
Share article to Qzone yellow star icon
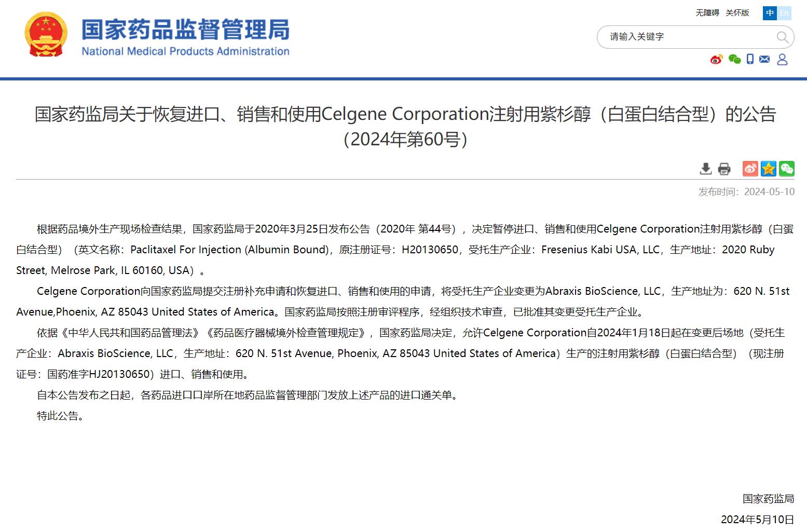pos(769,169)
